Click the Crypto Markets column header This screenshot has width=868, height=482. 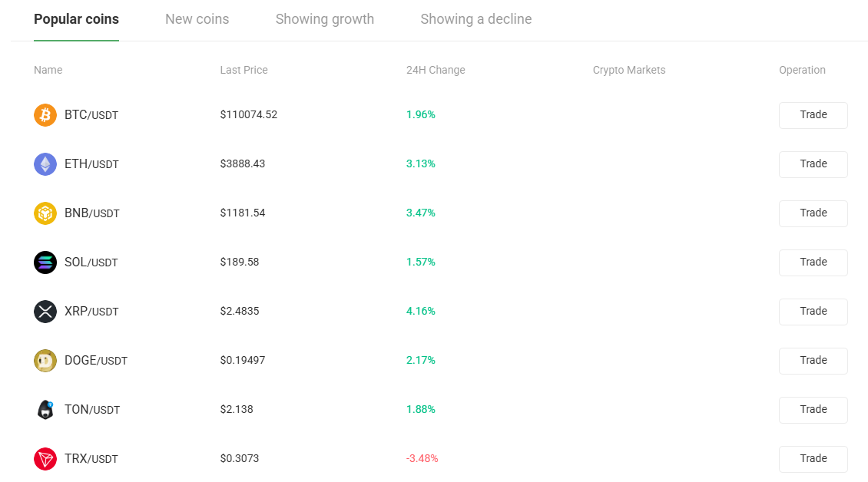(x=629, y=70)
